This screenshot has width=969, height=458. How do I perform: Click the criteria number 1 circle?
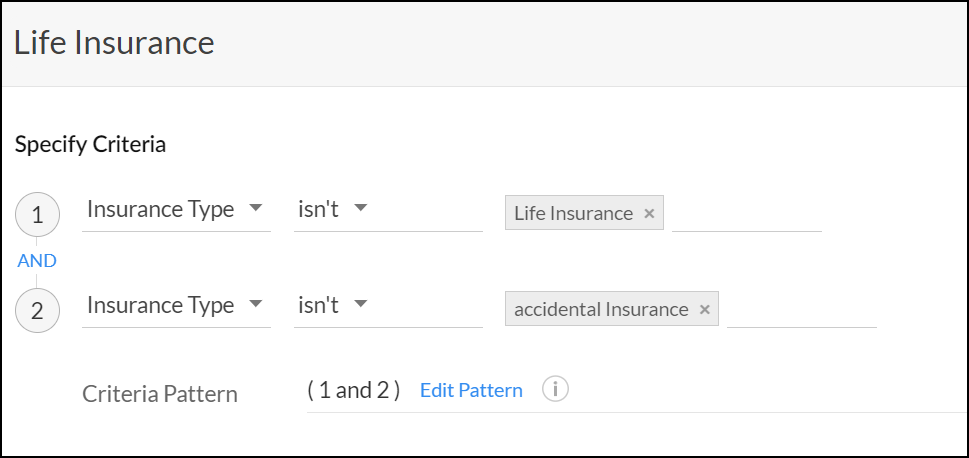[x=37, y=214]
